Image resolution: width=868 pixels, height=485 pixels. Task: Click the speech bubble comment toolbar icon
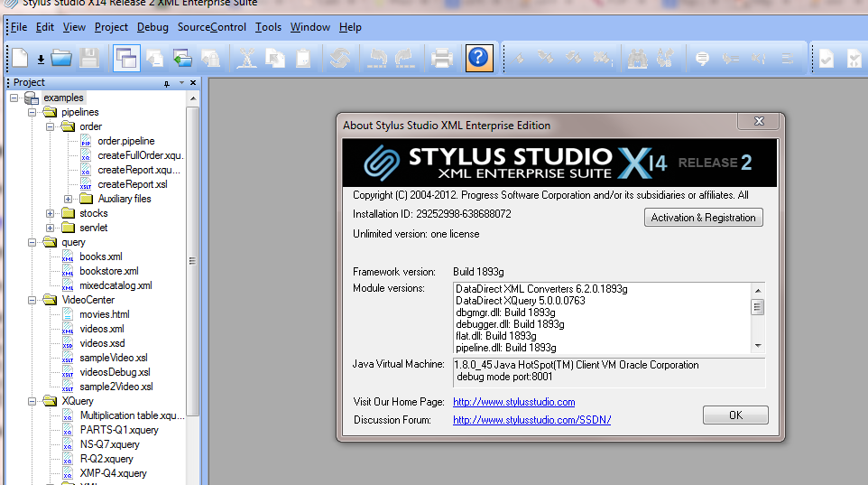pyautogui.click(x=703, y=58)
